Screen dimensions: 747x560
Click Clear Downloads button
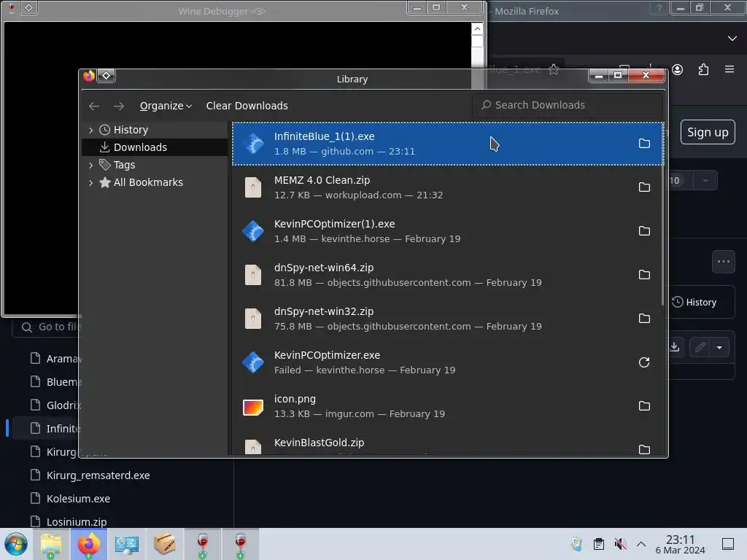pyautogui.click(x=247, y=106)
